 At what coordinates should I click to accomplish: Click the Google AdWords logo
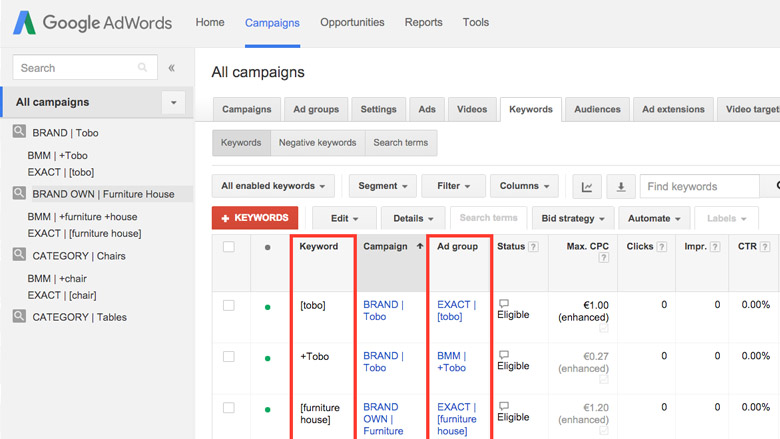coord(93,22)
